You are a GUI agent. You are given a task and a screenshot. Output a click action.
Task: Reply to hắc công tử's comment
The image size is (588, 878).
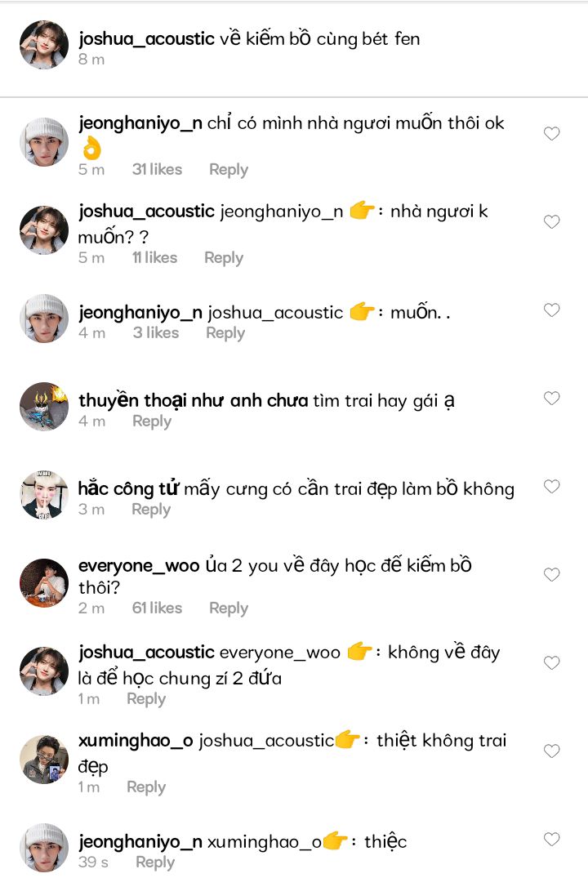(x=151, y=510)
